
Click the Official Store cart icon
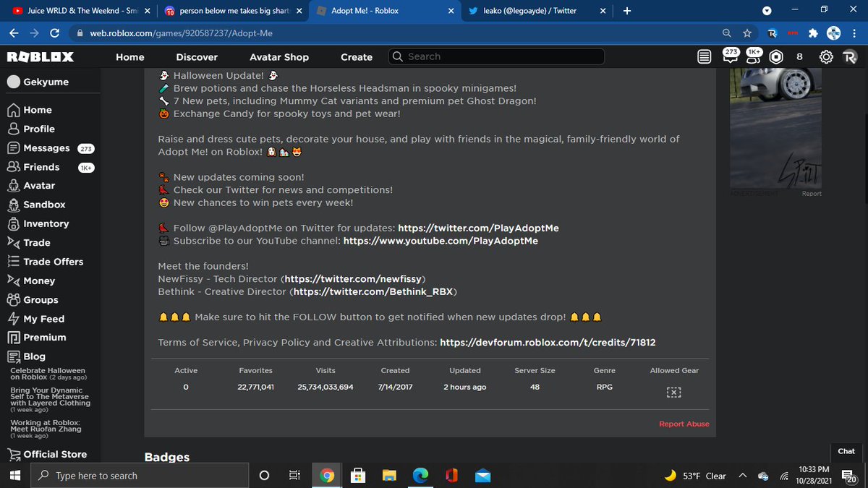(13, 454)
